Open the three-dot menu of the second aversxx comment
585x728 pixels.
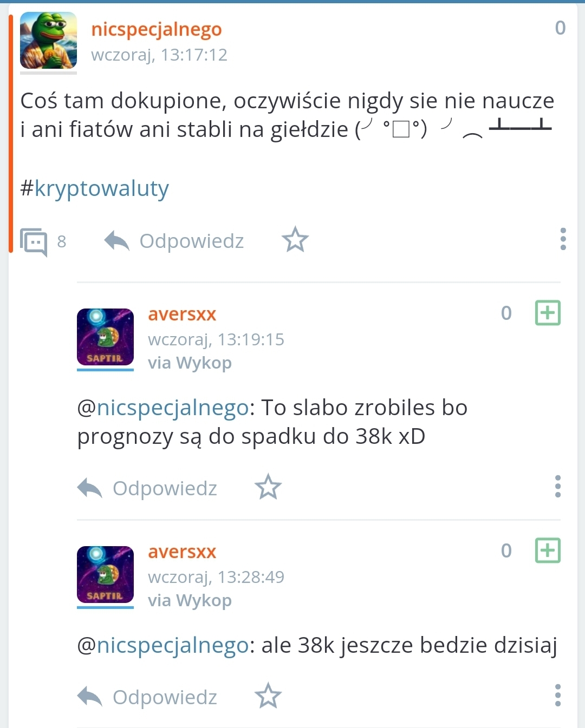tap(558, 696)
